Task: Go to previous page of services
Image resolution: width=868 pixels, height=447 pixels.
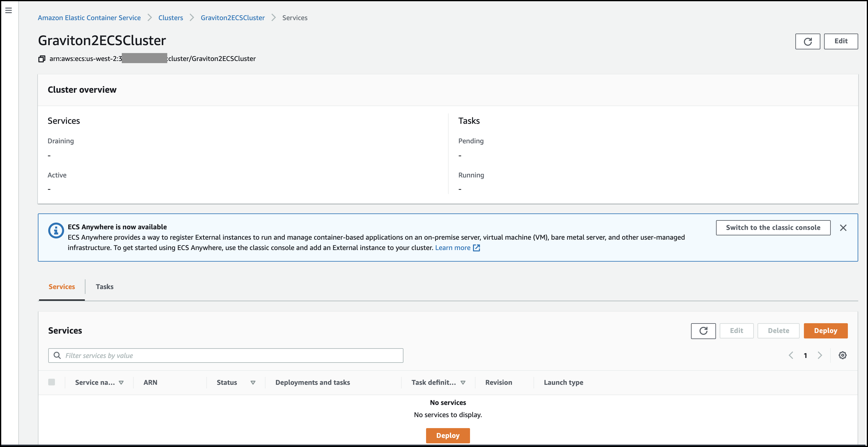Action: coord(790,356)
